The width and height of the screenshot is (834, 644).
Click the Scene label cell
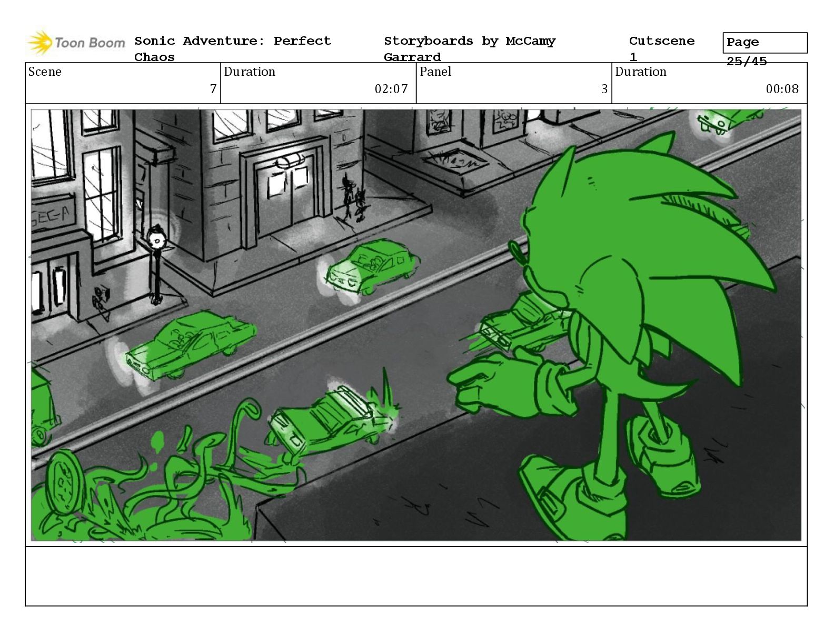click(x=123, y=83)
